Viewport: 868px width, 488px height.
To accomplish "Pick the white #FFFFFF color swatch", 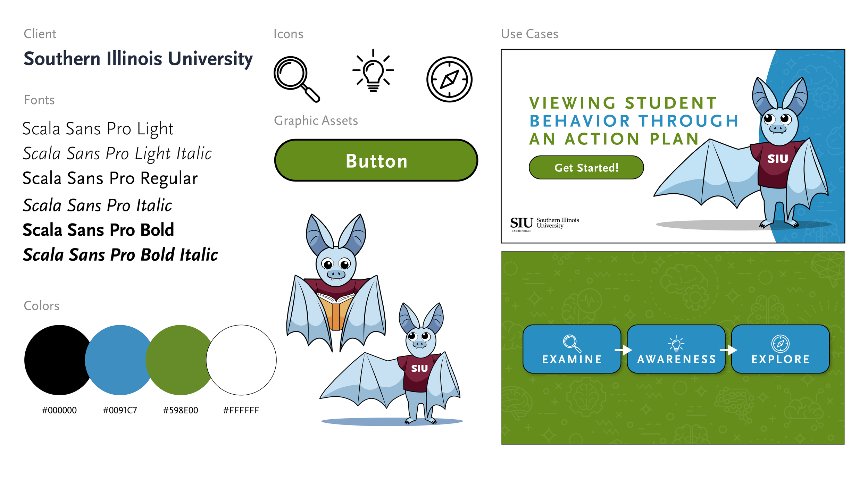I will [x=241, y=360].
